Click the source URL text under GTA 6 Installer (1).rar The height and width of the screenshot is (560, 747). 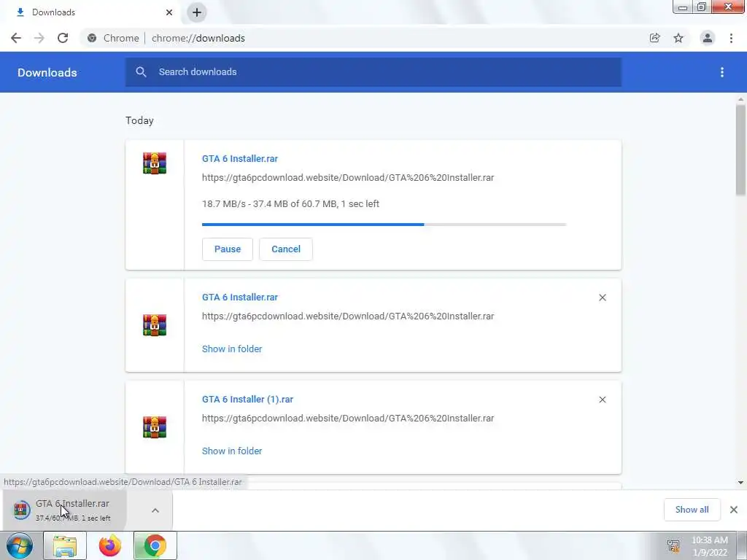(348, 418)
